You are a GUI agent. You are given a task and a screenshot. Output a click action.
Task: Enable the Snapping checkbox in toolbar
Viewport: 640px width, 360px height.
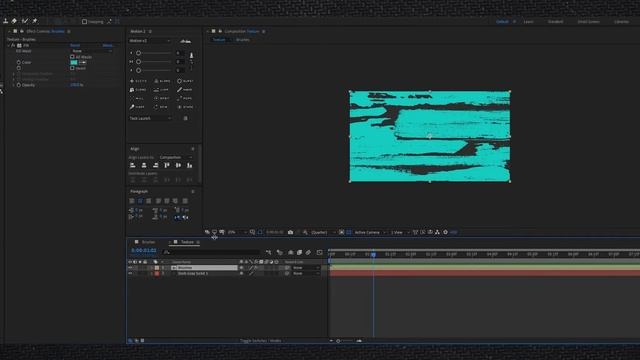pyautogui.click(x=84, y=22)
